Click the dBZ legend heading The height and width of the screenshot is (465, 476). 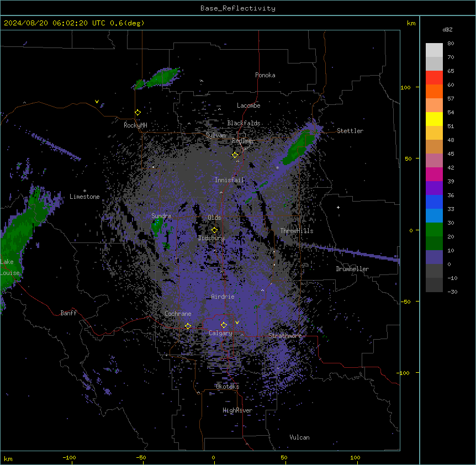click(x=447, y=30)
